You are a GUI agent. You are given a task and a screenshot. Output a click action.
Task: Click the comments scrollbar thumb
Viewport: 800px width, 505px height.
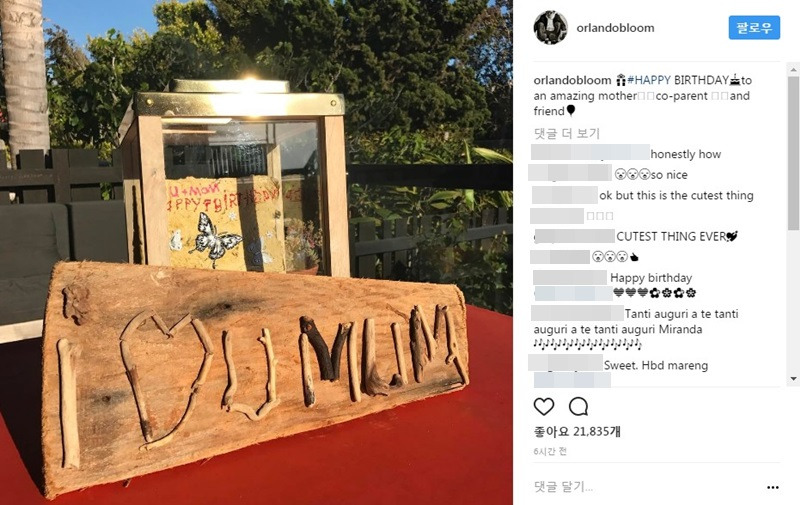(793, 153)
